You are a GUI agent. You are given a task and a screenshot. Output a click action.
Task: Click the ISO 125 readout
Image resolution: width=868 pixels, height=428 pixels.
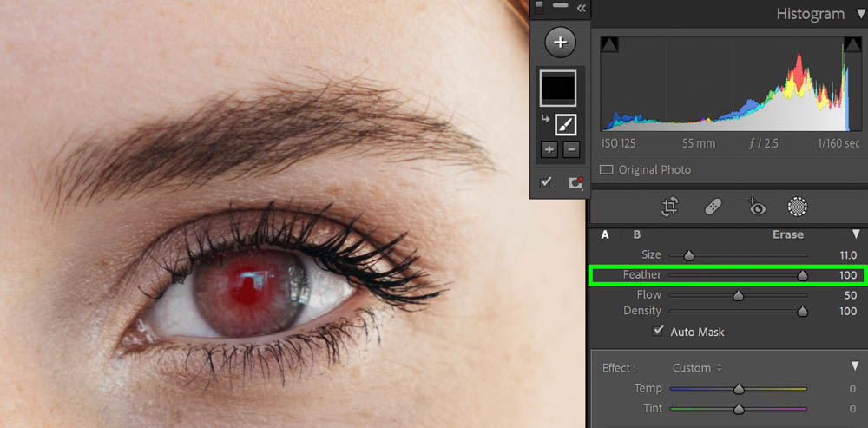pyautogui.click(x=618, y=144)
